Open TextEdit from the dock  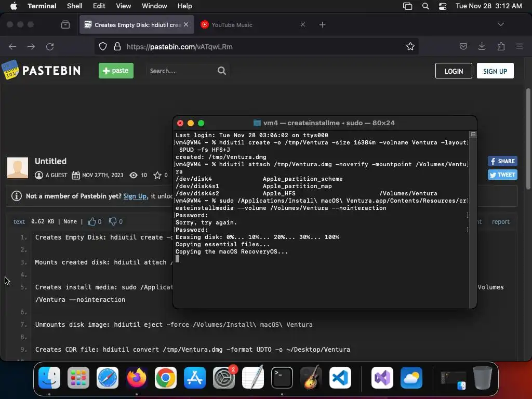[253, 377]
